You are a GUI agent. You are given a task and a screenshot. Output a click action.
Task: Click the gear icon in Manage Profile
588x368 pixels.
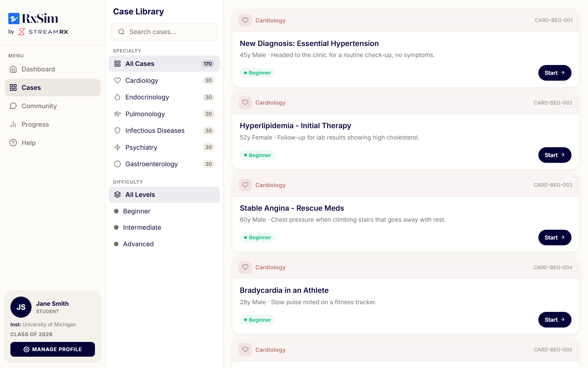[27, 349]
